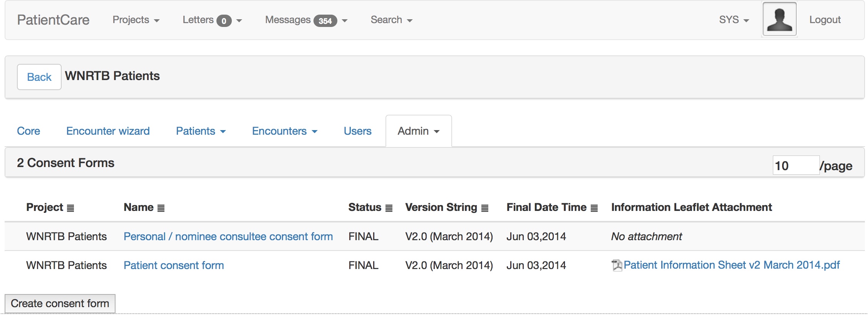
Task: Click the Messages 354 count badge
Action: (325, 21)
